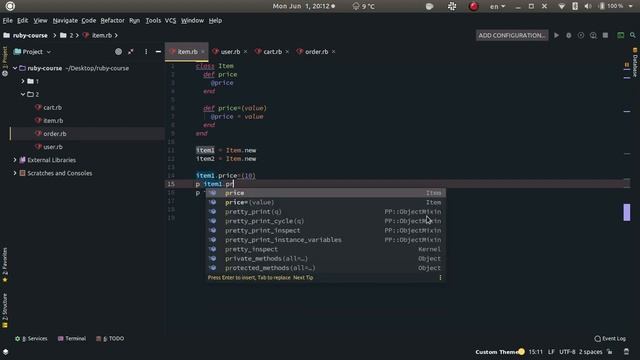Open Project panel options menu

[x=146, y=51]
